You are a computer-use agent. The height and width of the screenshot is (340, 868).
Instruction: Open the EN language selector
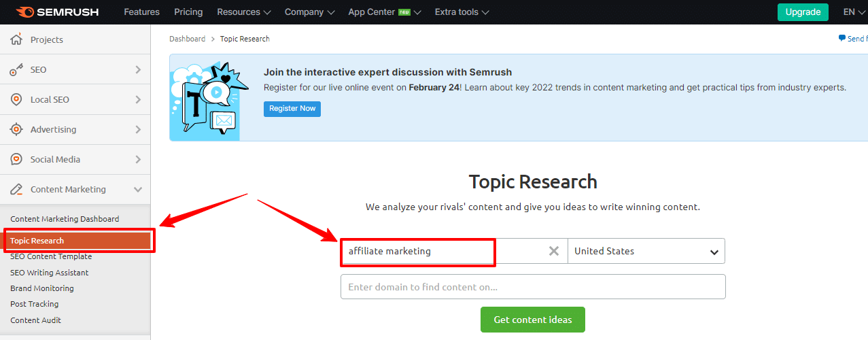[854, 12]
